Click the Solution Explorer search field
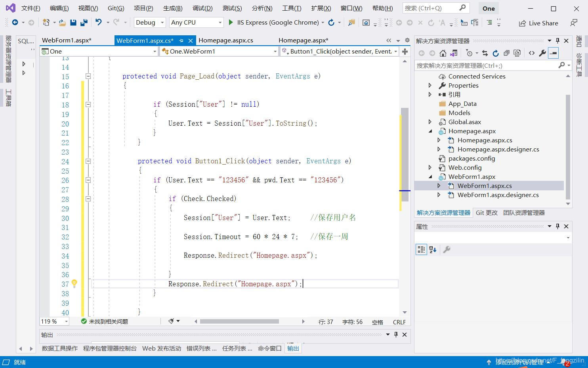588x368 pixels. [x=485, y=65]
